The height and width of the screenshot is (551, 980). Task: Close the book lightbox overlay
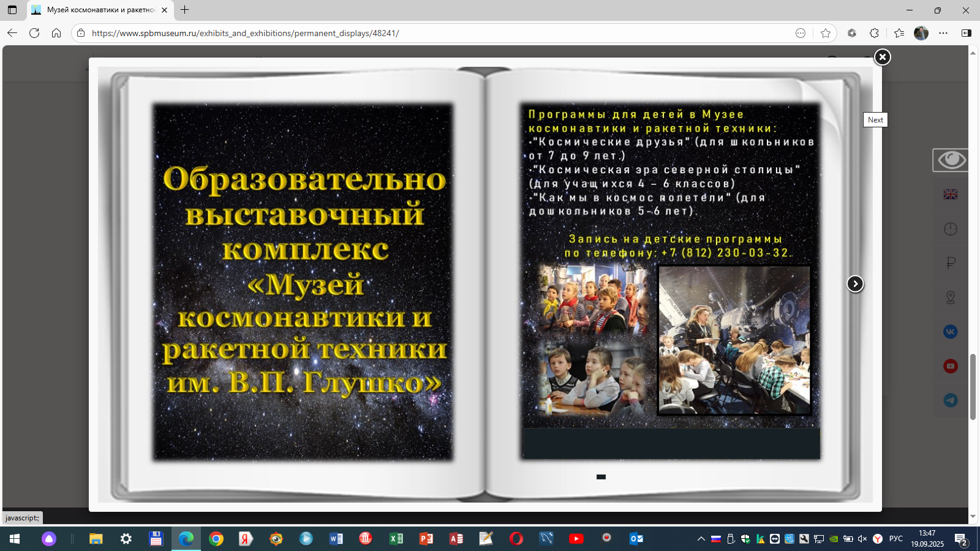click(882, 57)
